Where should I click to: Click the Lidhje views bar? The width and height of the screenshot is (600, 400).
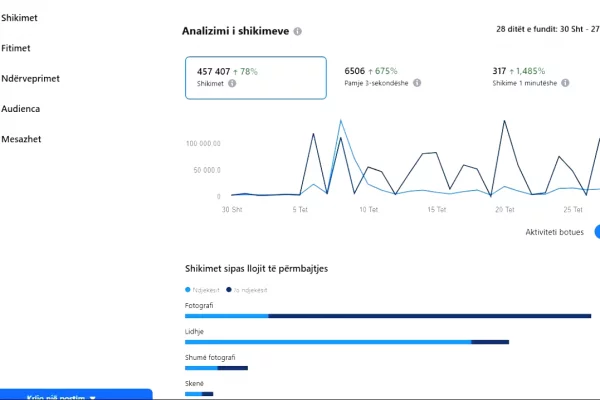(346, 342)
